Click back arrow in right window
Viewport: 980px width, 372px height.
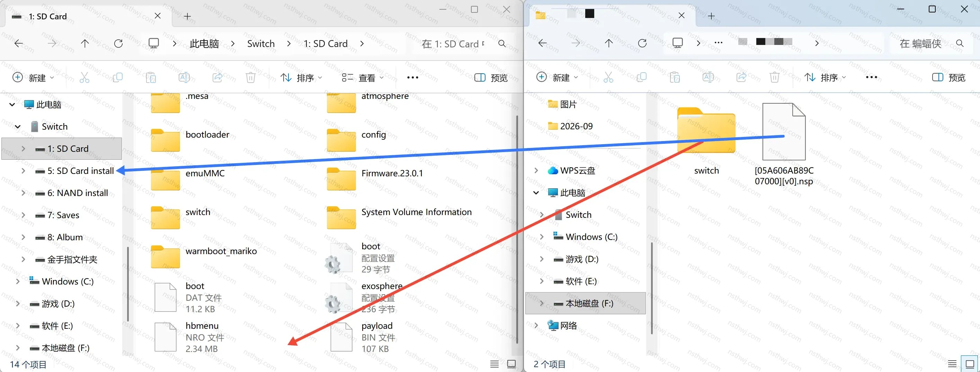pyautogui.click(x=542, y=43)
